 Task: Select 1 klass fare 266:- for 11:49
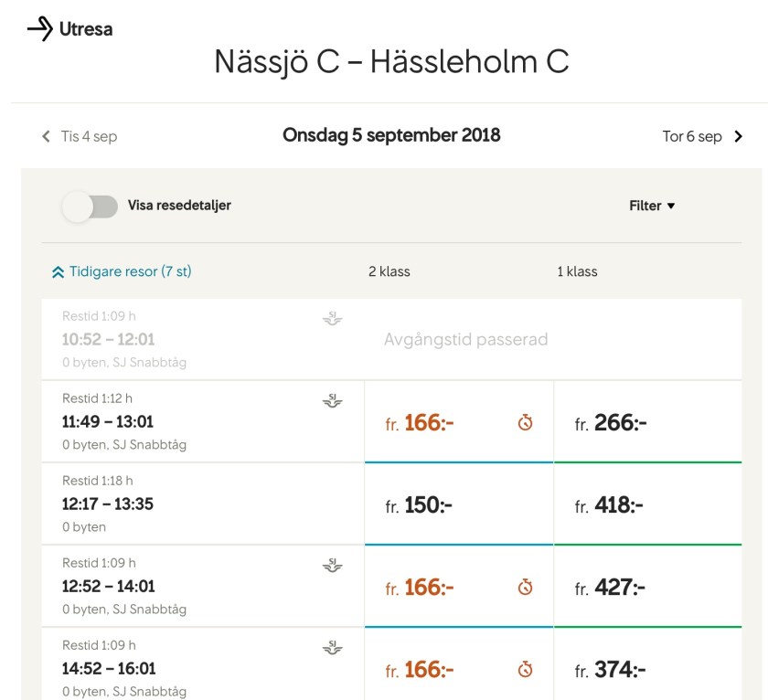(647, 423)
